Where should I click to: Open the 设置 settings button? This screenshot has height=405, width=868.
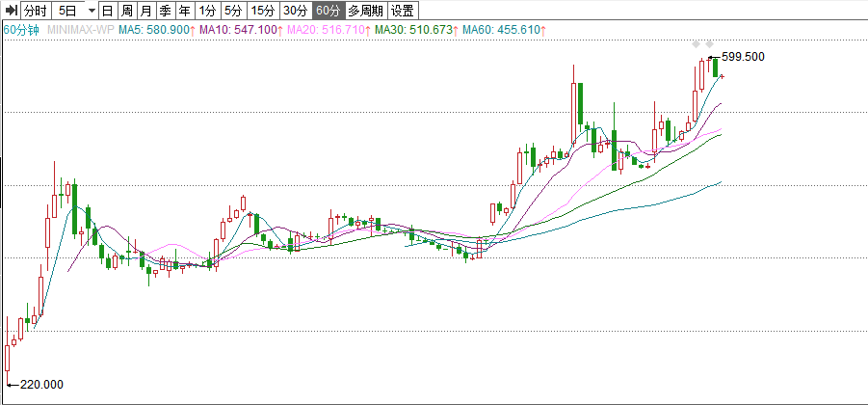tap(403, 10)
